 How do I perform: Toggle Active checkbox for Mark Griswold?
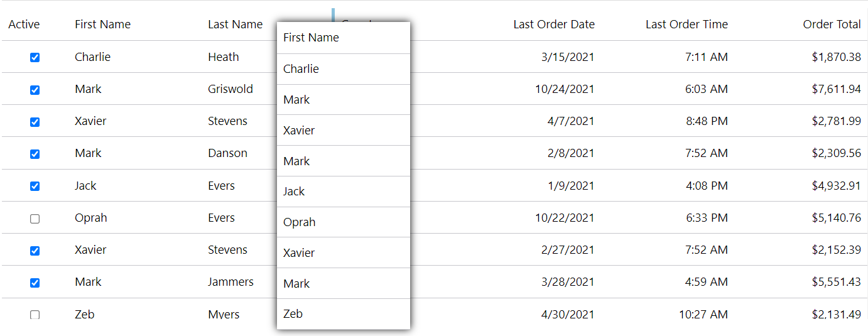(x=35, y=90)
